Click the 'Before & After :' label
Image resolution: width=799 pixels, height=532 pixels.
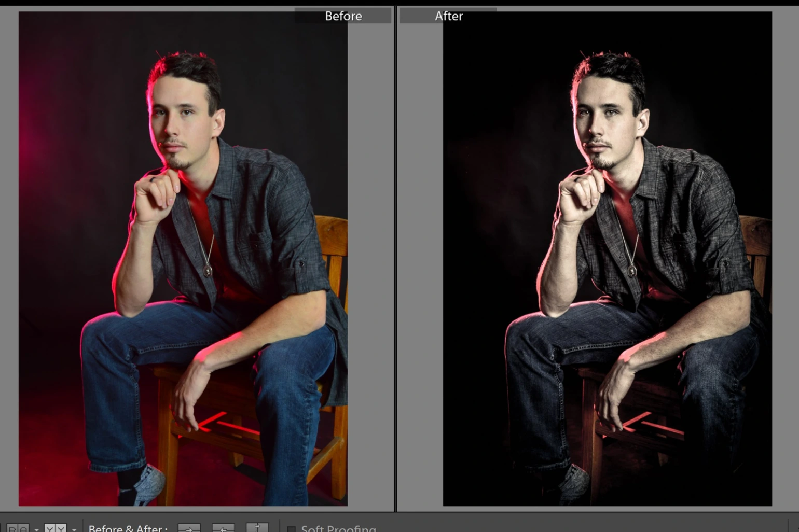[x=128, y=528]
